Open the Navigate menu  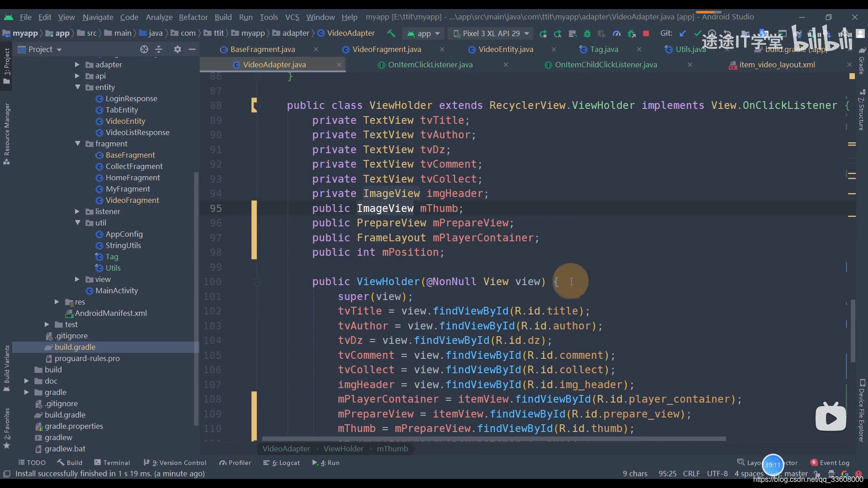(x=98, y=17)
